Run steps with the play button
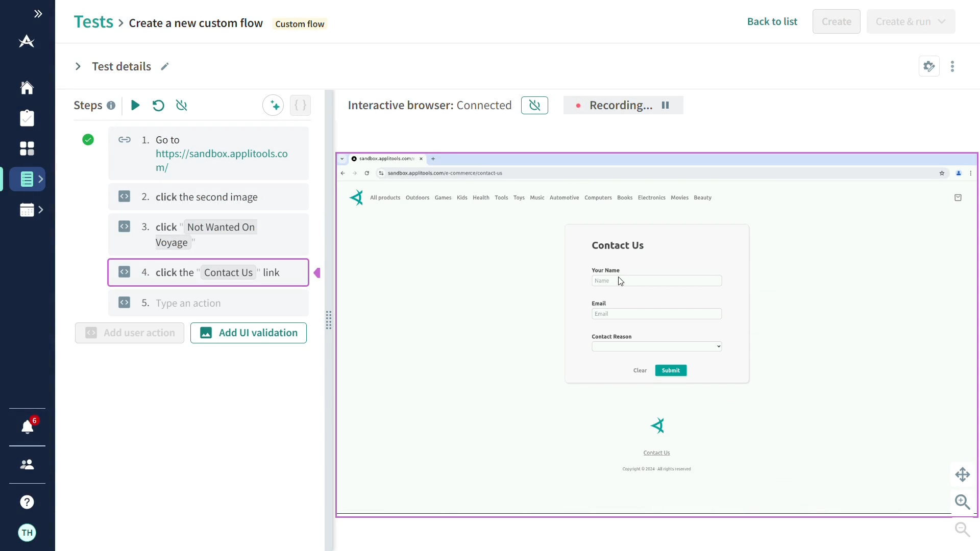Image resolution: width=980 pixels, height=551 pixels. tap(135, 105)
